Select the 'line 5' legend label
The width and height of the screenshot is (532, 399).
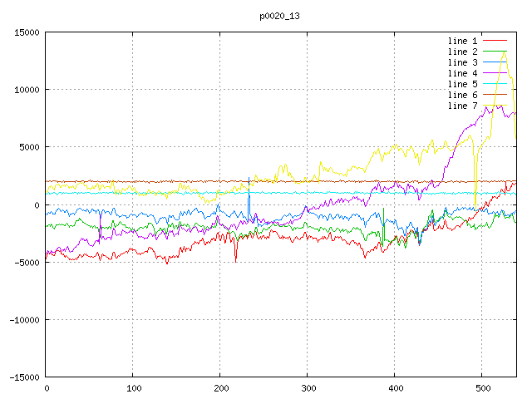(x=462, y=84)
